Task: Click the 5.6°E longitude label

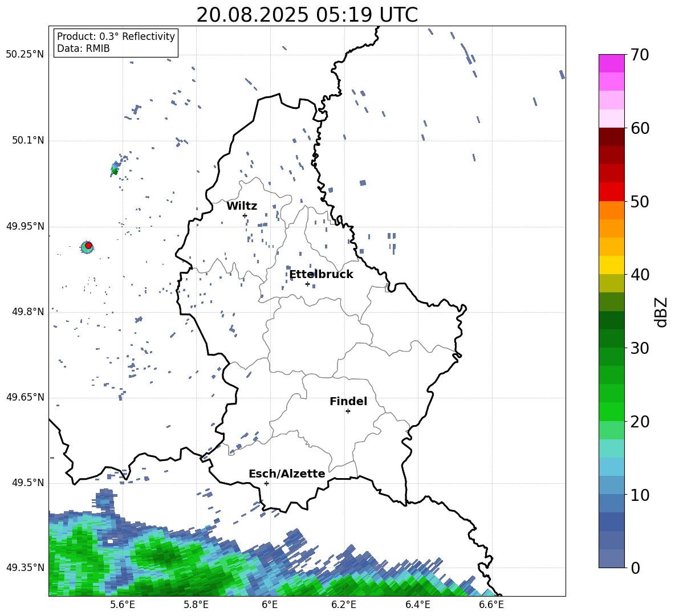Action: pos(122,605)
